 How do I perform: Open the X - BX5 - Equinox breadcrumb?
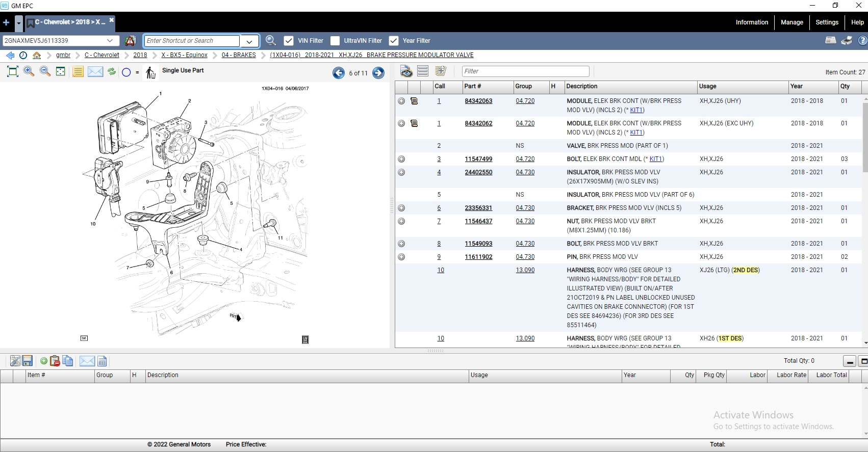[184, 55]
